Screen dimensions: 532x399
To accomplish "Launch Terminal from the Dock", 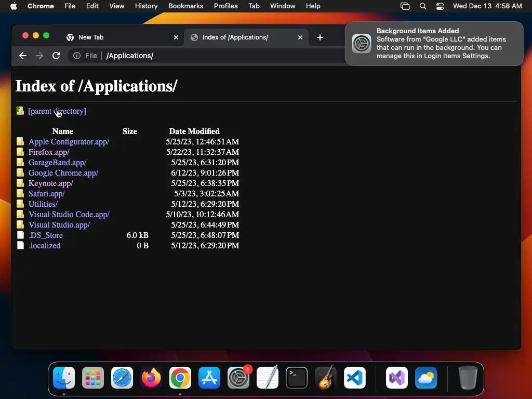I will (297, 378).
